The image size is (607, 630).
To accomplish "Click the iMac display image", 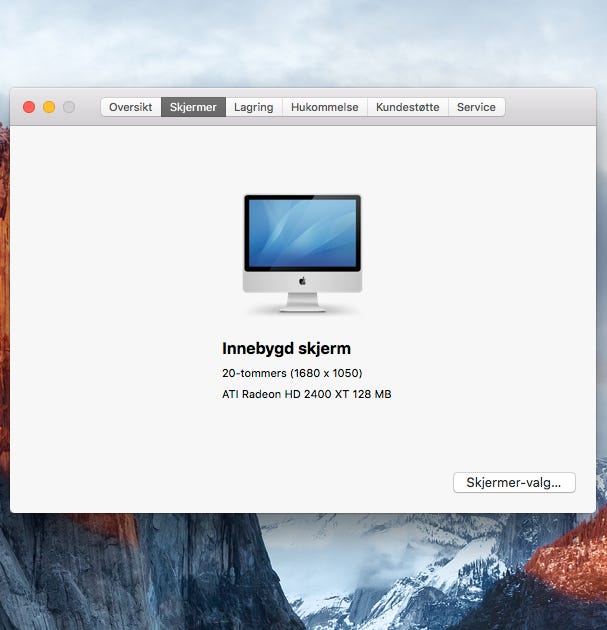I will pyautogui.click(x=302, y=253).
